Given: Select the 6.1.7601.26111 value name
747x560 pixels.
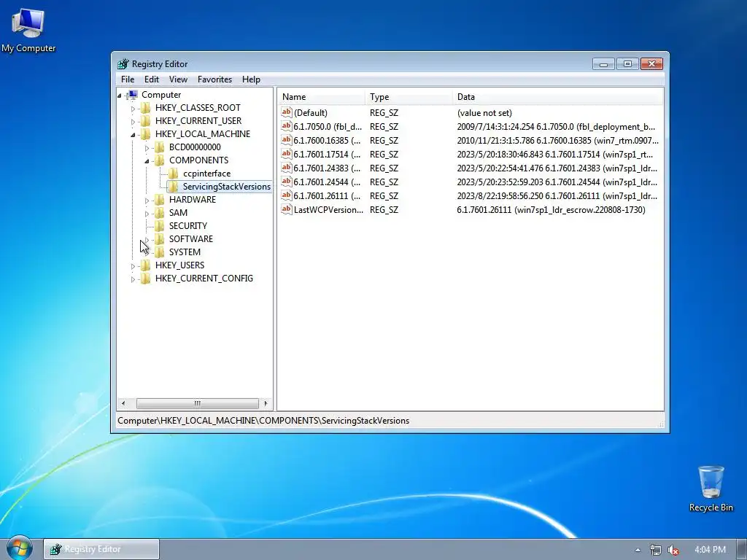Looking at the screenshot, I should tap(327, 195).
